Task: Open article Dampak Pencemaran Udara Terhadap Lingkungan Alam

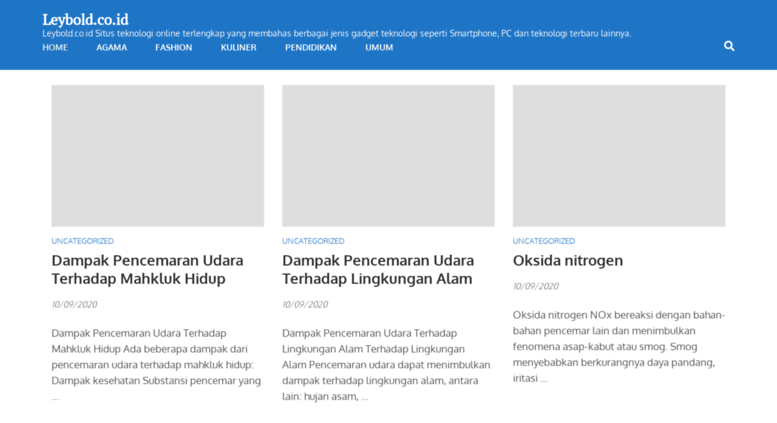Action: [x=378, y=269]
